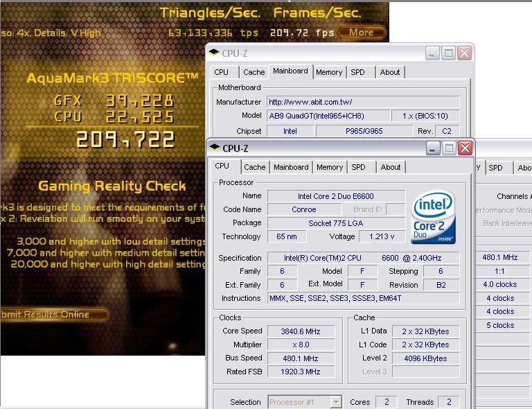
Task: Click chipset field P965/G965
Action: click(x=364, y=131)
